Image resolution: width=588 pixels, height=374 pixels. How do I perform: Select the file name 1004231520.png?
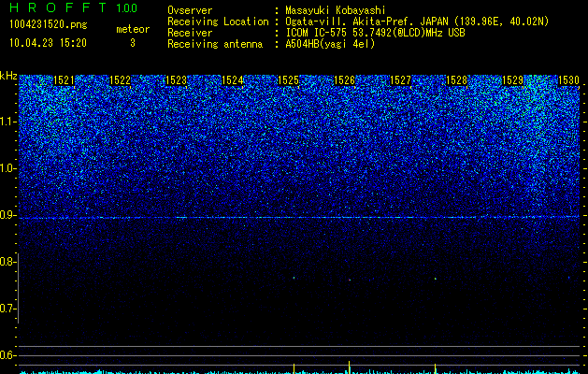tap(49, 25)
